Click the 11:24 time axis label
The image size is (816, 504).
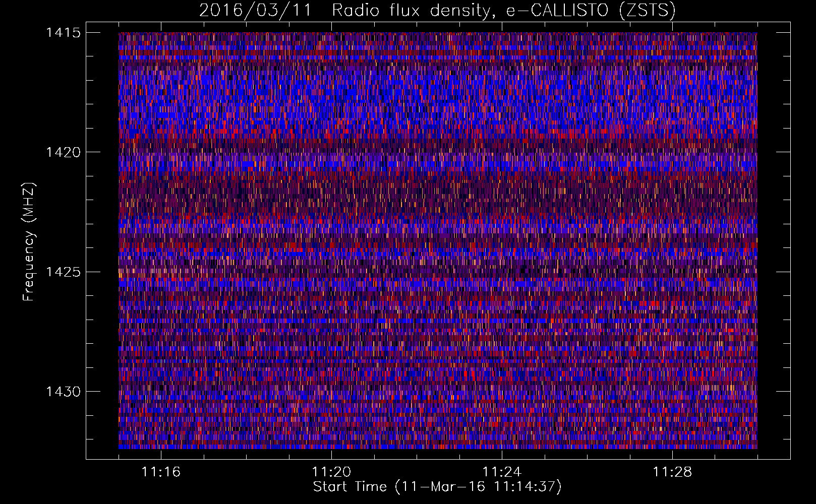502,472
